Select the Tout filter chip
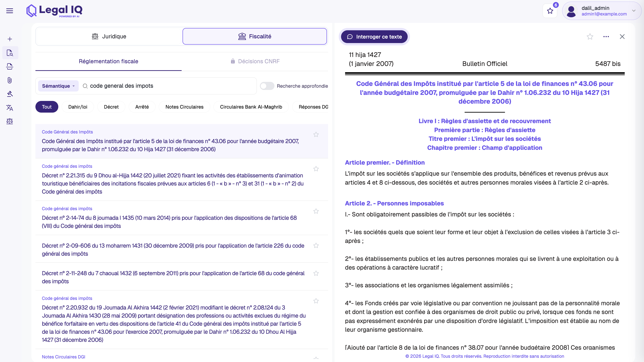This screenshot has width=644, height=362. click(x=47, y=107)
